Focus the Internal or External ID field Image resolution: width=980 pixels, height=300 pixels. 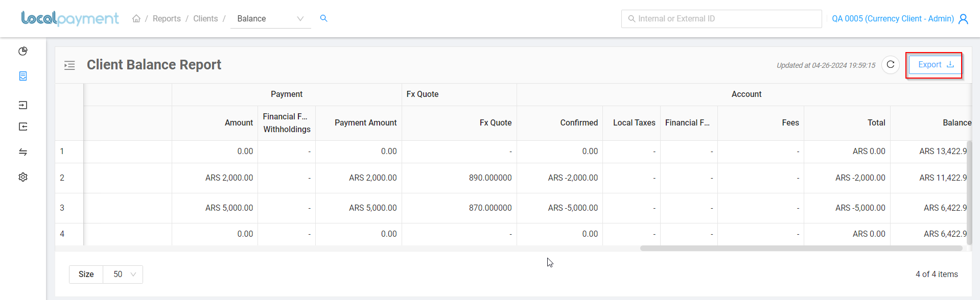point(721,19)
